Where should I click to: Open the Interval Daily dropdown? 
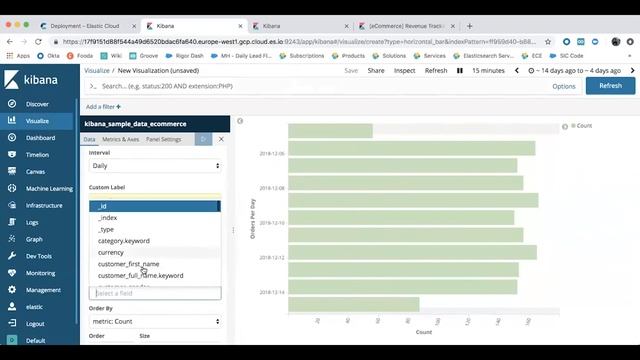155,166
